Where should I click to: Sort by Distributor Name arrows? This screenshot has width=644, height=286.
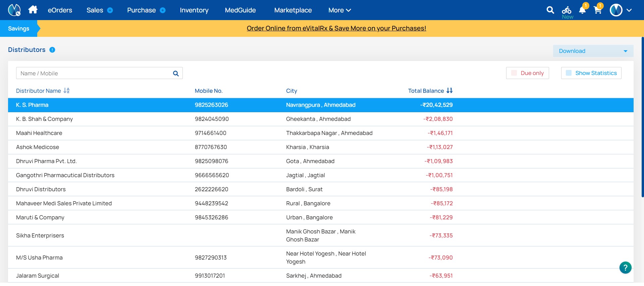pyautogui.click(x=66, y=90)
